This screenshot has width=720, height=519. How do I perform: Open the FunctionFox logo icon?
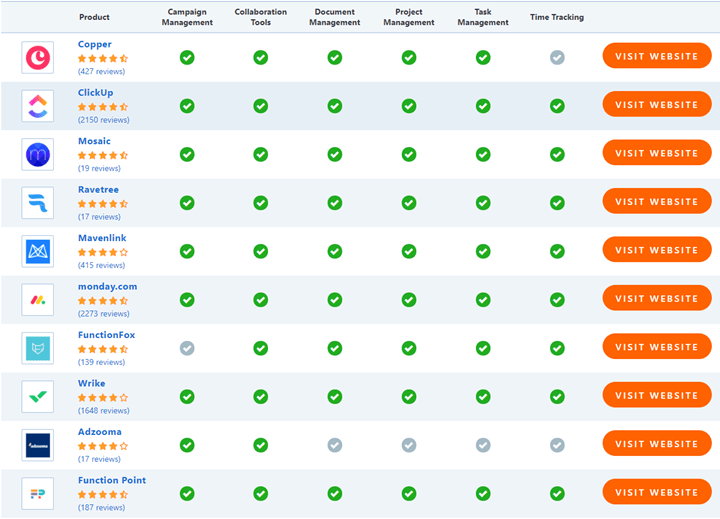(38, 348)
